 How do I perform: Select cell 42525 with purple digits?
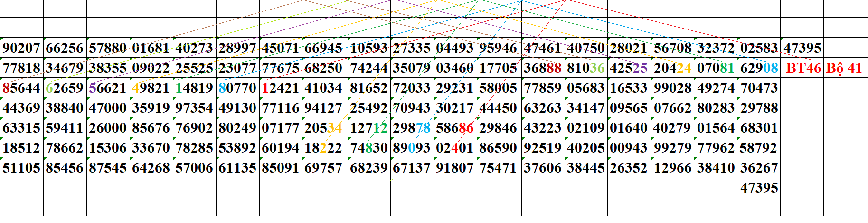click(629, 68)
